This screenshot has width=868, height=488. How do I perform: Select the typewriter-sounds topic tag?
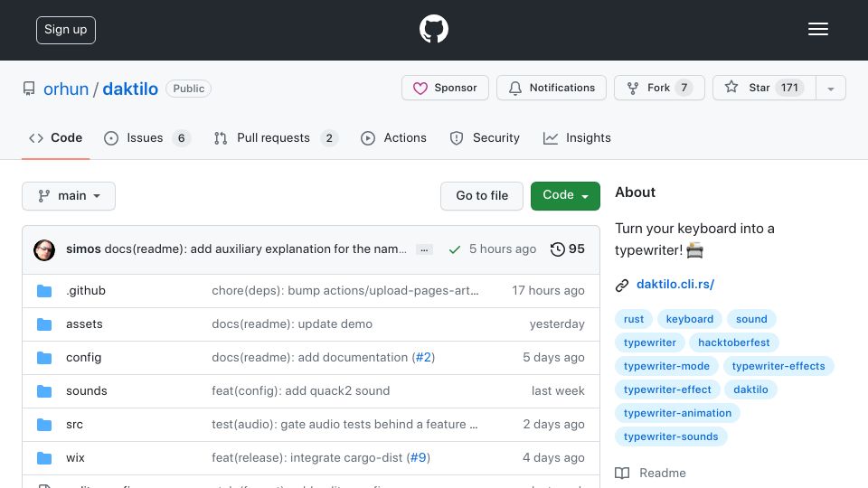point(671,436)
